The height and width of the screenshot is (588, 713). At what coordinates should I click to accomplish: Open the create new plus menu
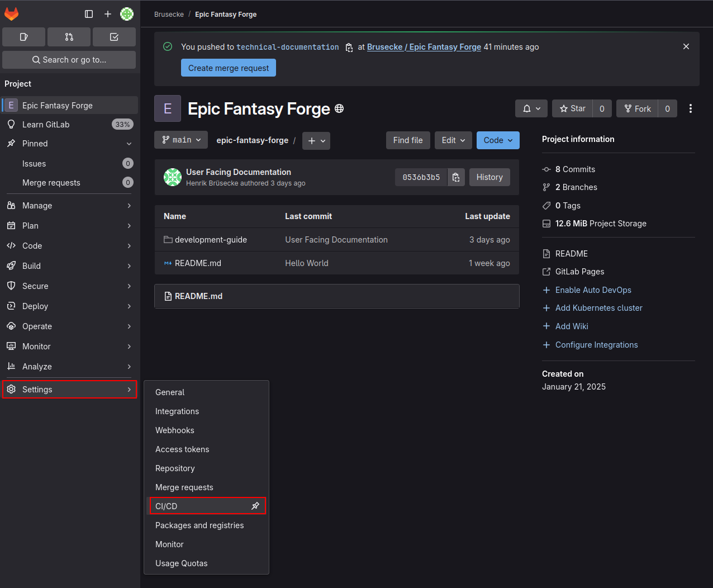tap(108, 14)
